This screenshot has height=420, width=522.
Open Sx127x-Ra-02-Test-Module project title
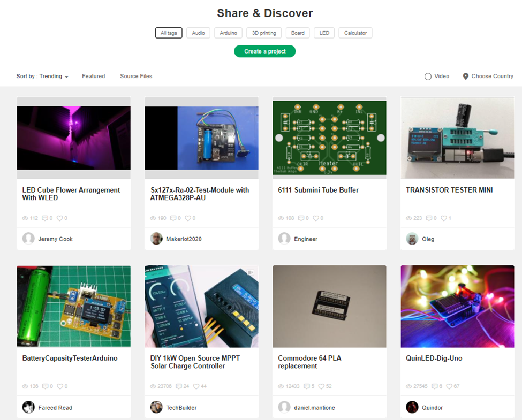tap(199, 194)
